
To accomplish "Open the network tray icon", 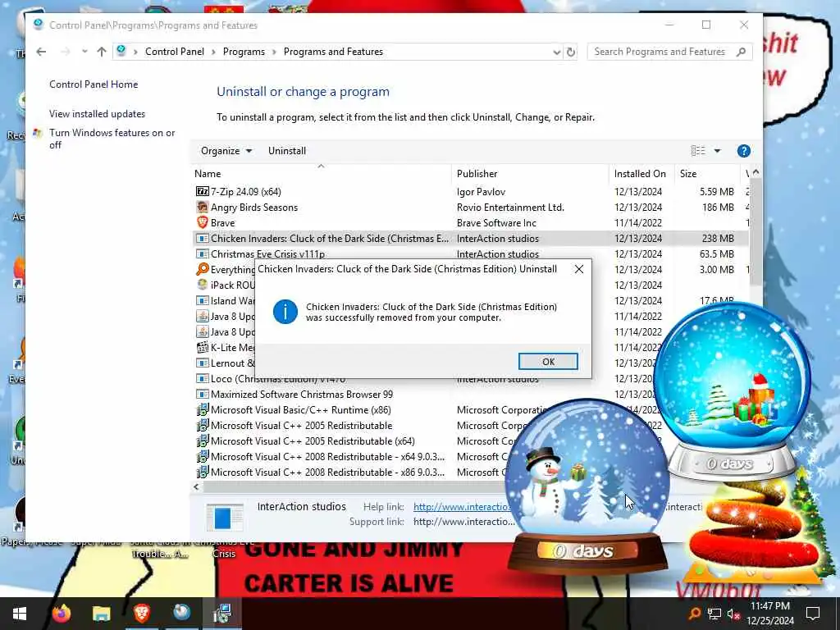I will 714,614.
